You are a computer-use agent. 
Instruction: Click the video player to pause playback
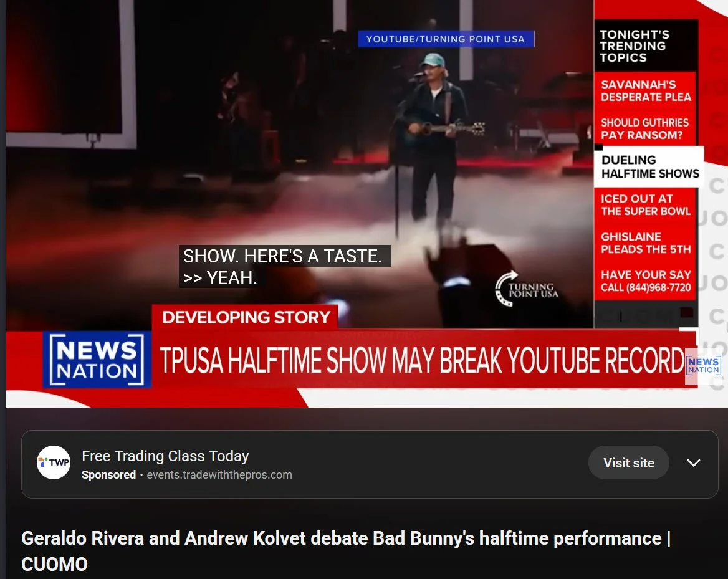click(x=366, y=203)
